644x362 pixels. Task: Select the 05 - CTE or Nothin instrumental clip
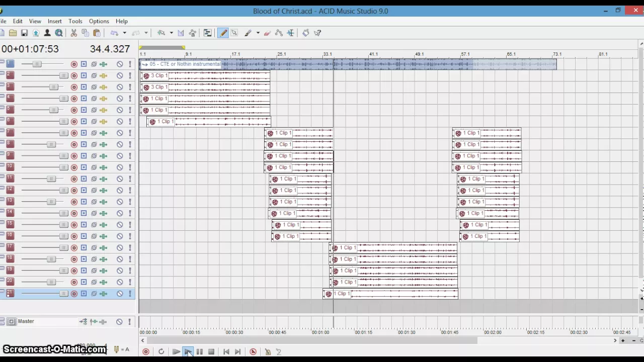(348, 64)
